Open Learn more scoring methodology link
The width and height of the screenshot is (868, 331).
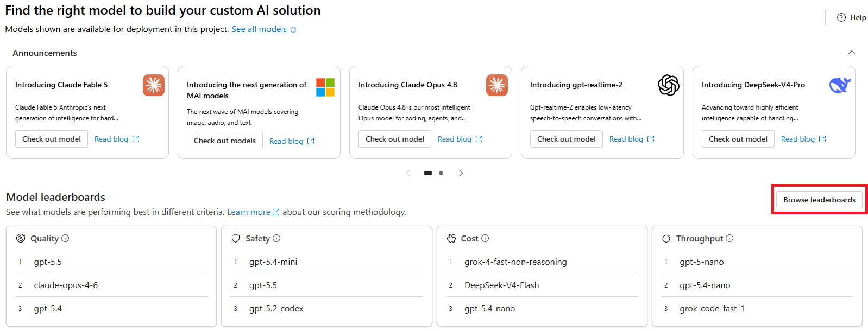coord(249,212)
